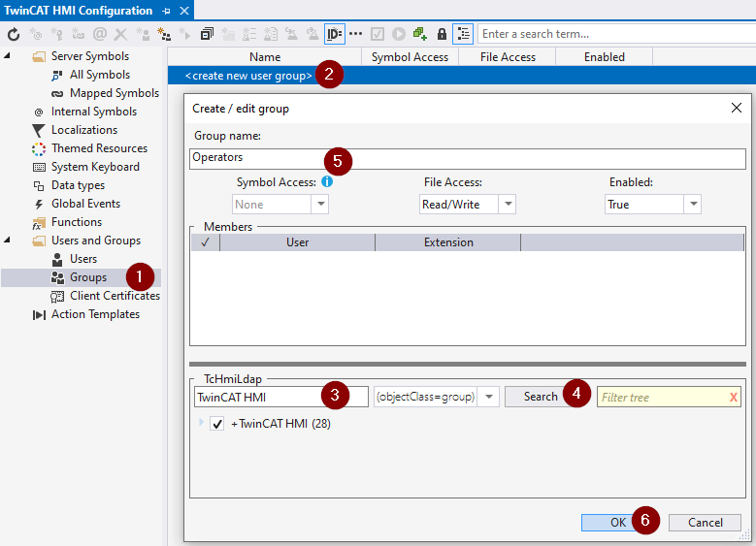The height and width of the screenshot is (546, 756).
Task: Click the round play toolbar icon
Action: (x=398, y=34)
